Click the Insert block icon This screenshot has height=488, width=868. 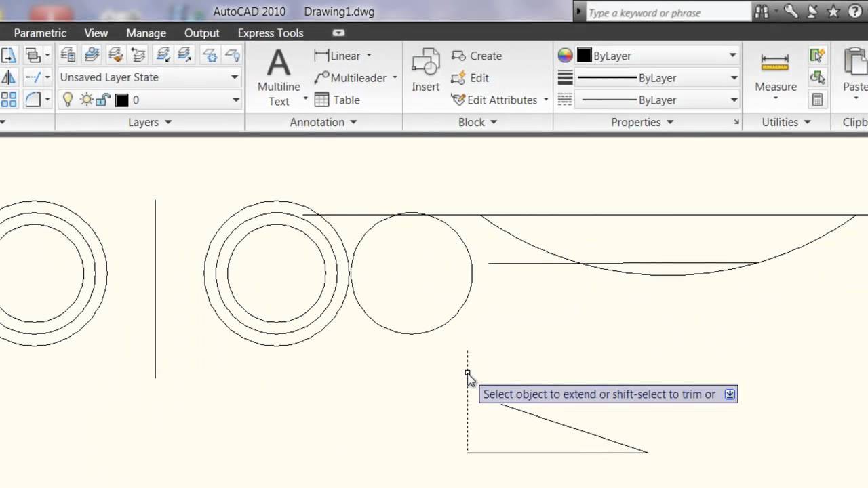(426, 62)
